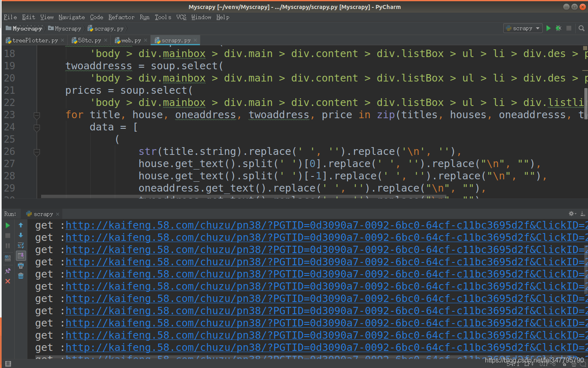Restore layout in the Run panel
The height and width of the screenshot is (368, 588).
pyautogui.click(x=8, y=258)
